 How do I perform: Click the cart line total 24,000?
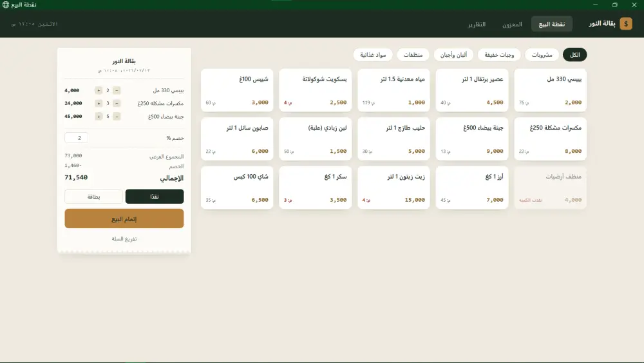[73, 103]
